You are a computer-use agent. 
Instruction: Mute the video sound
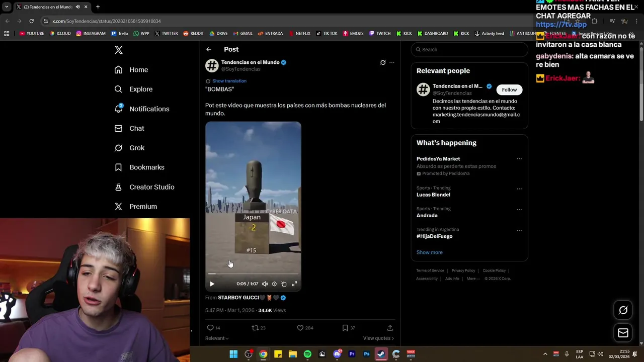pos(265,284)
